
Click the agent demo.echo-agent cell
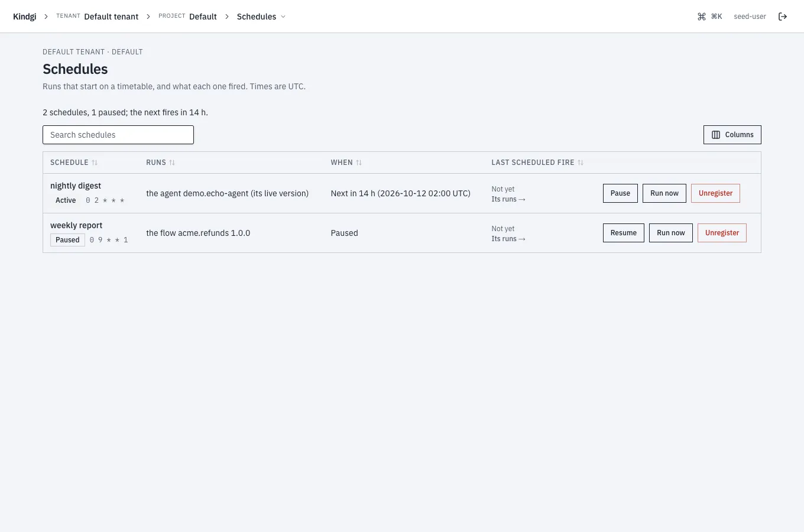click(228, 193)
